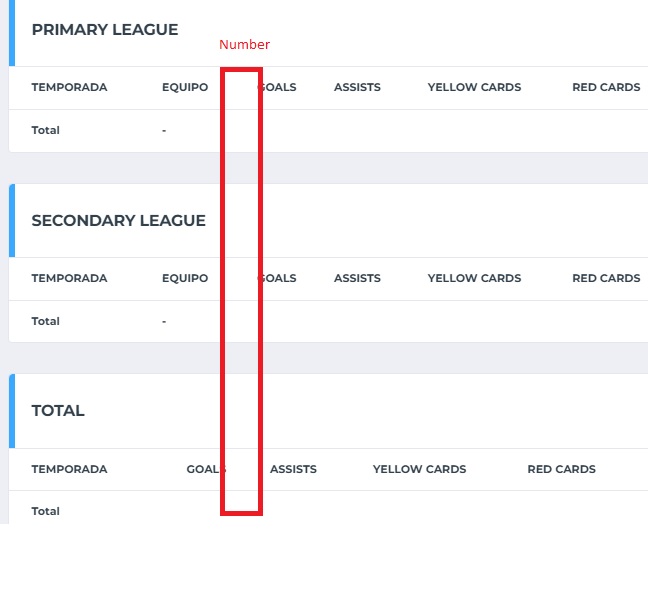Click ASSISTS header in the TOTAL table

(x=293, y=469)
